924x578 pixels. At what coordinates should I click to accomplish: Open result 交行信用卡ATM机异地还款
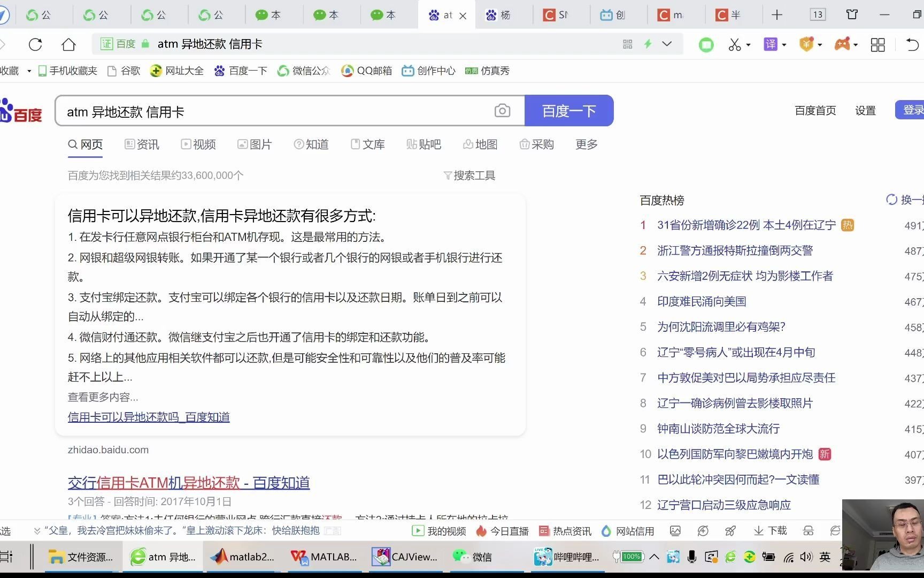[189, 483]
